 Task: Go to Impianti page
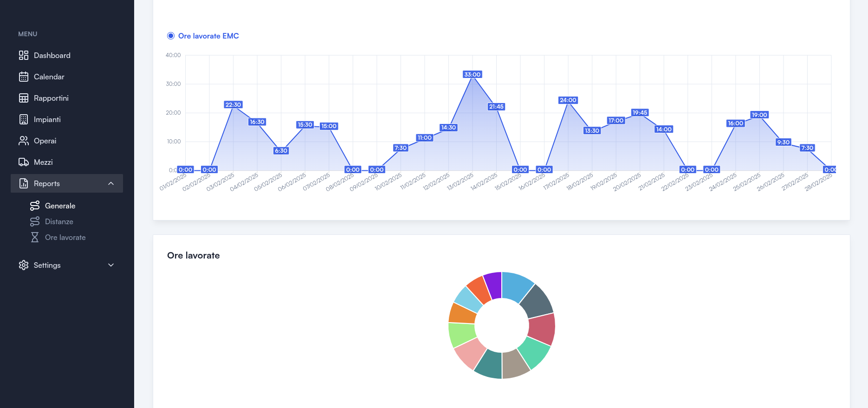pyautogui.click(x=67, y=119)
